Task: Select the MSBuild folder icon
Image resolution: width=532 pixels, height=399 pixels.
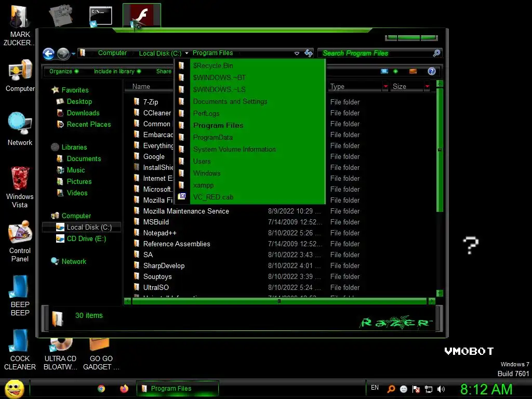Action: [x=137, y=221]
